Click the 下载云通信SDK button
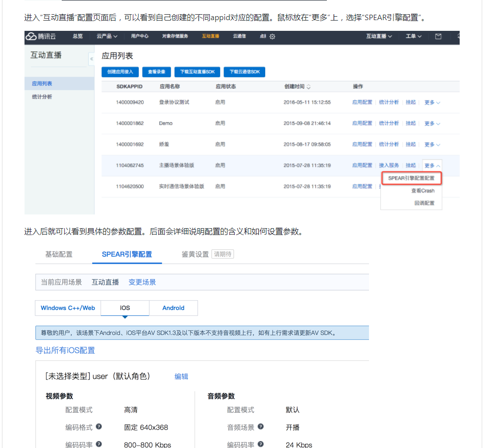The image size is (492, 448). tap(245, 72)
